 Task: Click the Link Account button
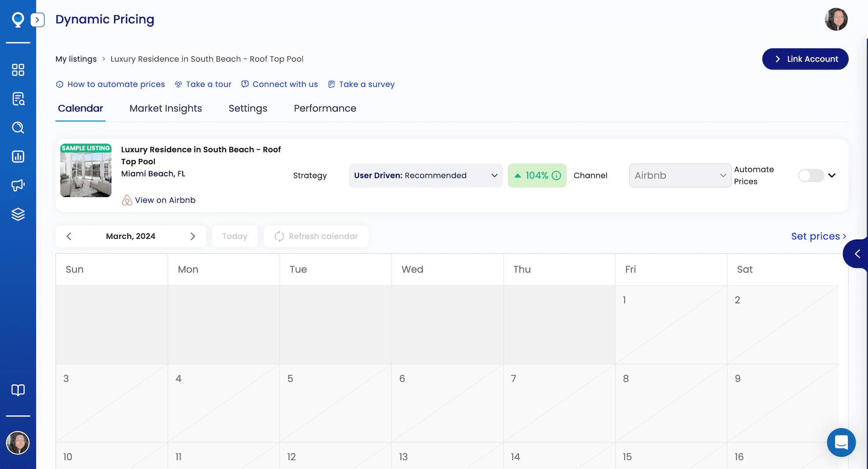pos(805,59)
